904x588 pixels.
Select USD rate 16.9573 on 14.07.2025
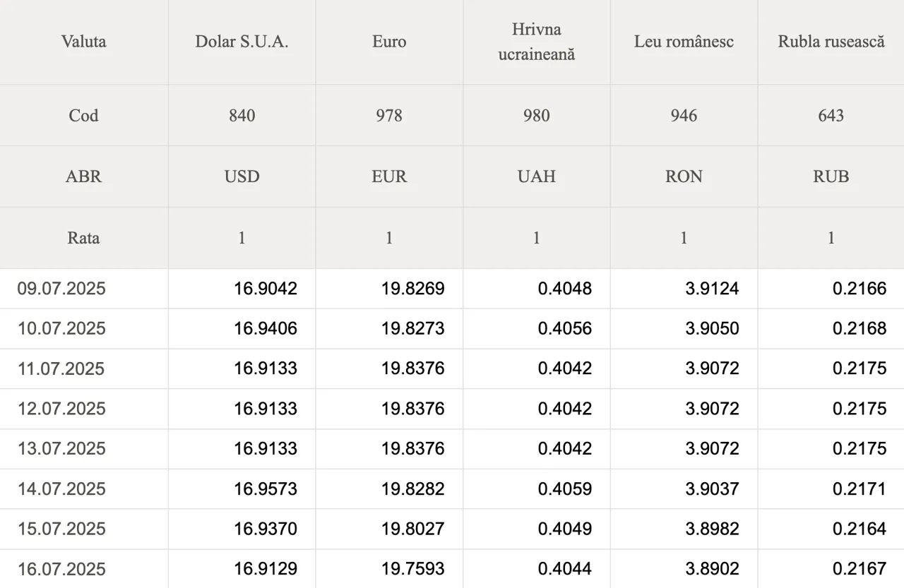tap(266, 488)
